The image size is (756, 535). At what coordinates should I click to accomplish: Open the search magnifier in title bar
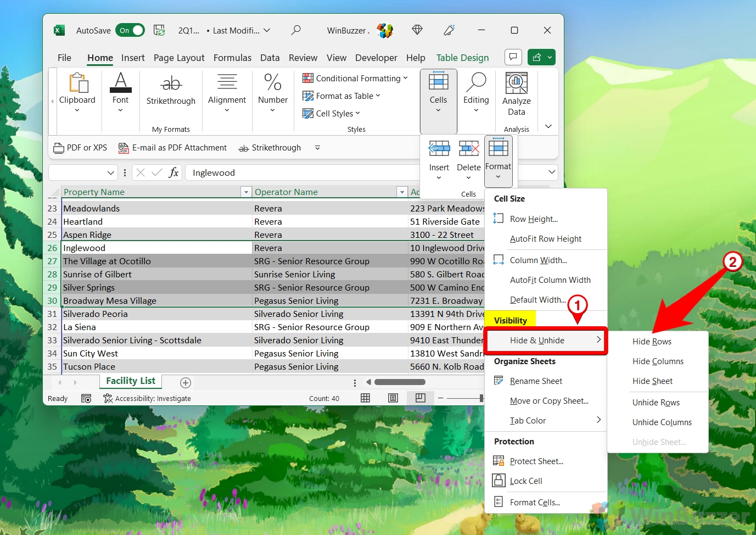tap(296, 30)
